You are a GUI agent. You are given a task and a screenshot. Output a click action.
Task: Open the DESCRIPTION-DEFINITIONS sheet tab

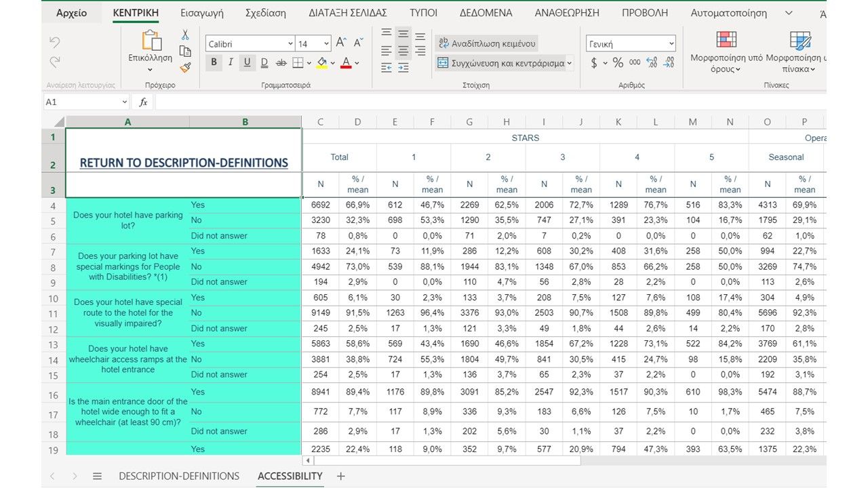point(179,476)
